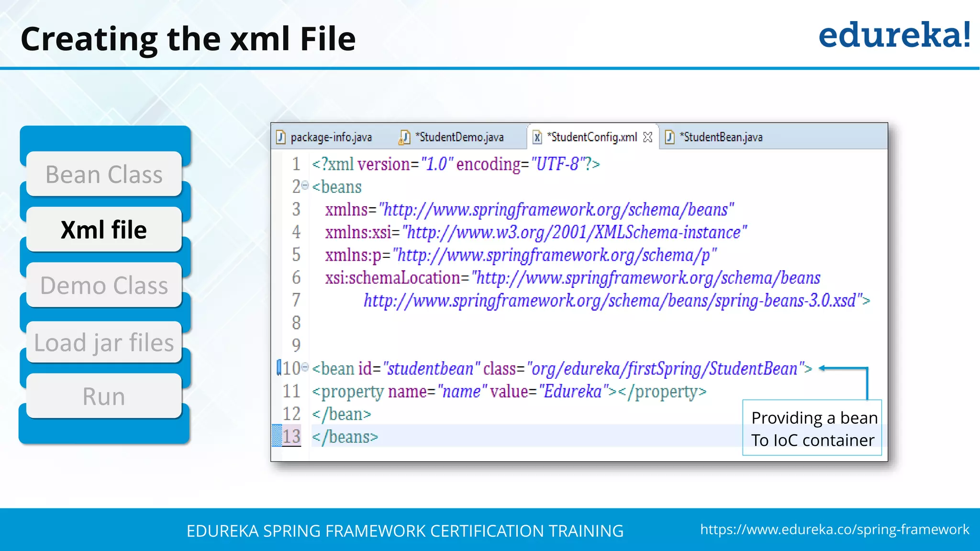Select the *StudentConfig.xml tab
The width and height of the screenshot is (980, 551).
(593, 137)
